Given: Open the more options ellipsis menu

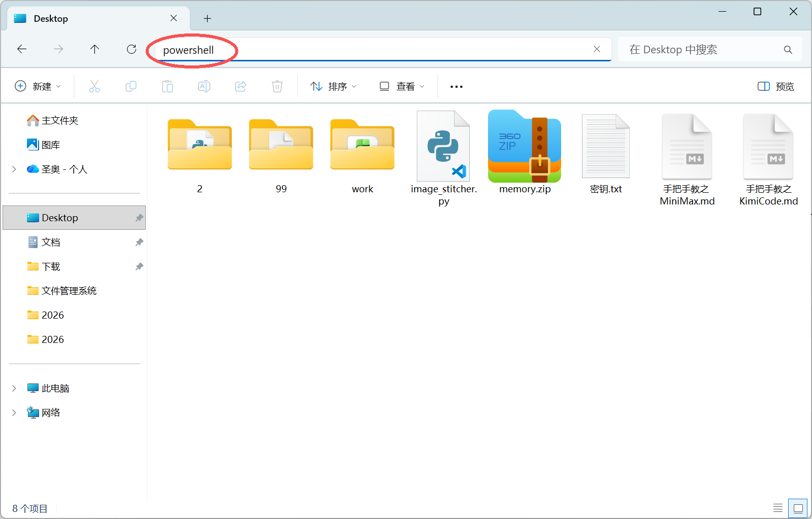Looking at the screenshot, I should point(456,87).
